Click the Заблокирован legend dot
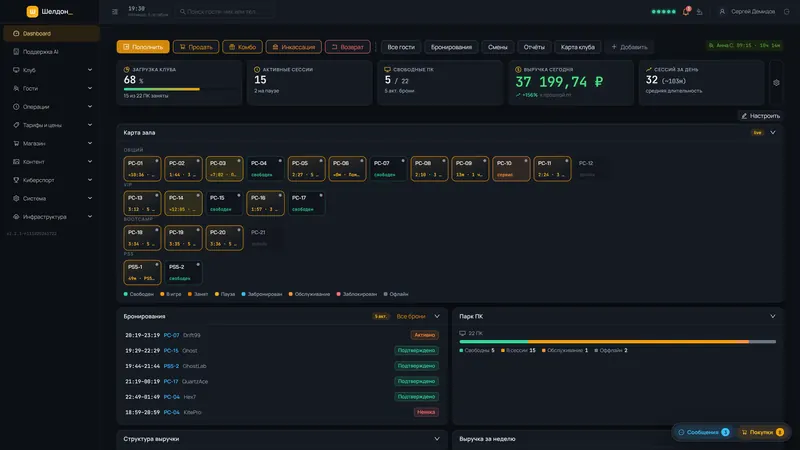This screenshot has height=450, width=800. coord(338,294)
